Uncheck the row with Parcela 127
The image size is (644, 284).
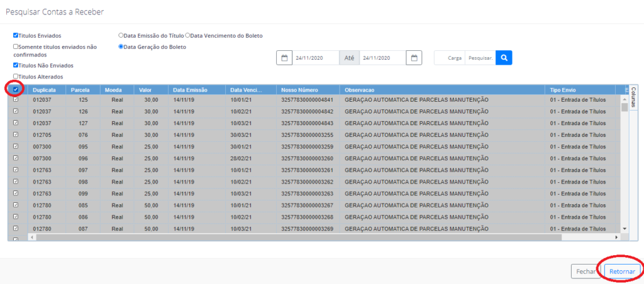coord(16,123)
